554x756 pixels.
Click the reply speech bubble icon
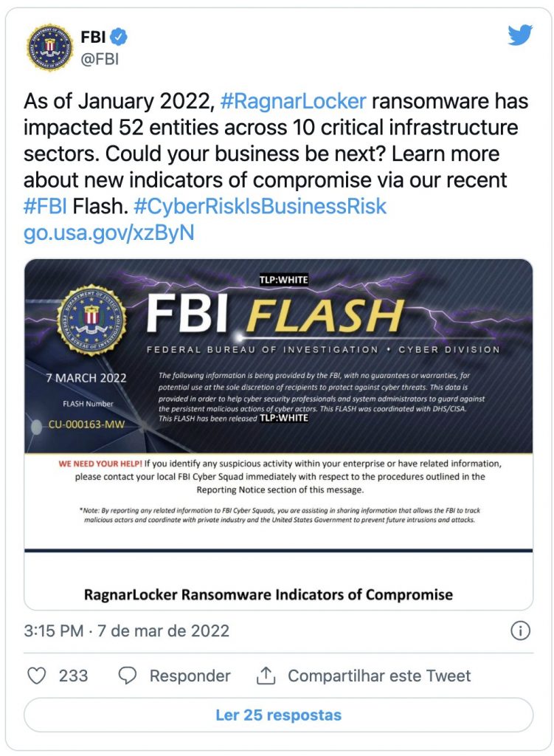click(x=128, y=676)
